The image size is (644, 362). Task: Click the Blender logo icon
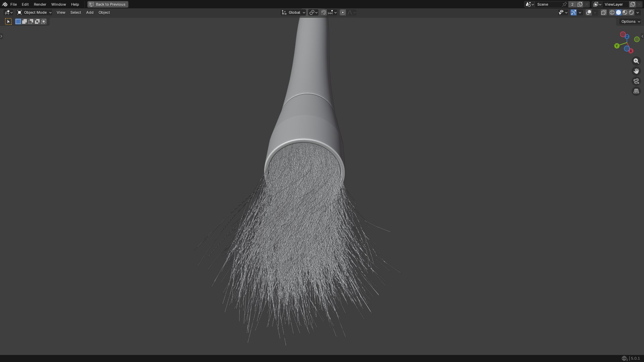click(x=5, y=4)
